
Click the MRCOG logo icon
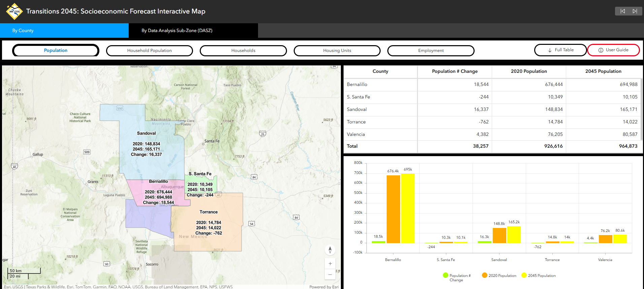14,11
